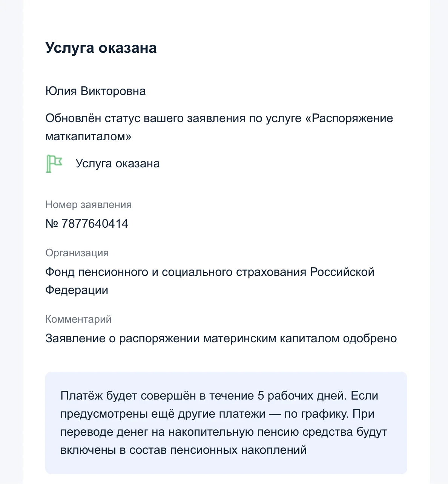
Task: Click the word "маткапиталом»" on the second line
Action: (88, 136)
